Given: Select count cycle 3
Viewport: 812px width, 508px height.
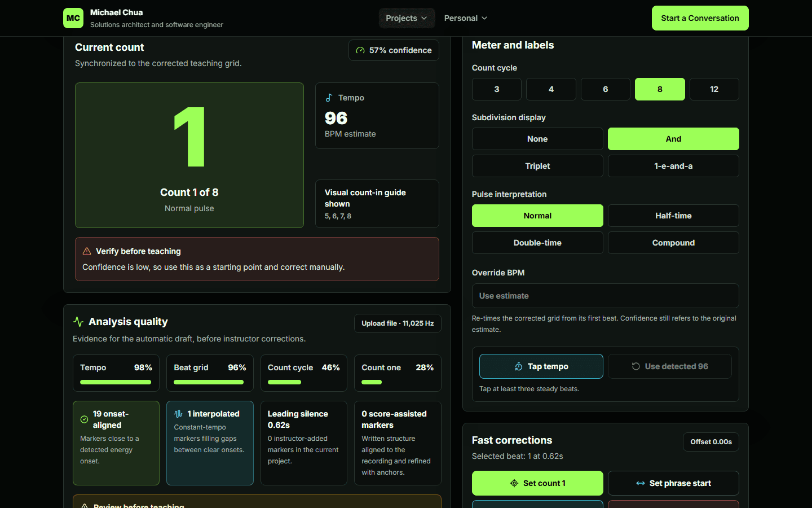Looking at the screenshot, I should [x=497, y=89].
